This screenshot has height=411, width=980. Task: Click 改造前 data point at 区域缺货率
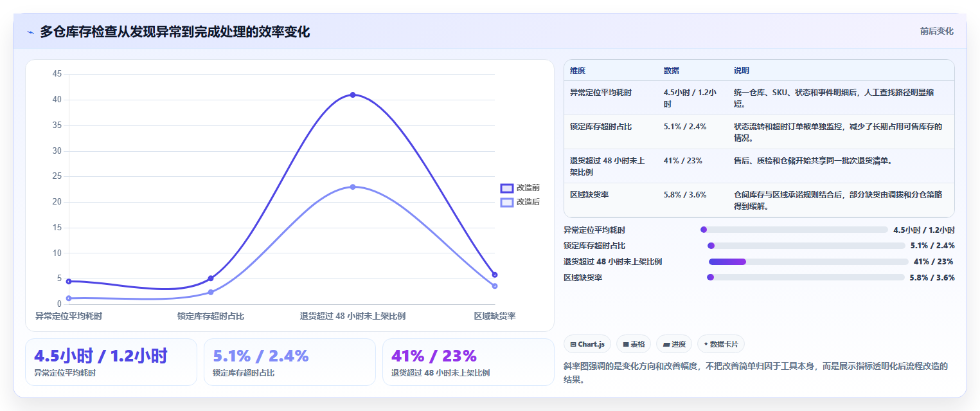click(495, 275)
